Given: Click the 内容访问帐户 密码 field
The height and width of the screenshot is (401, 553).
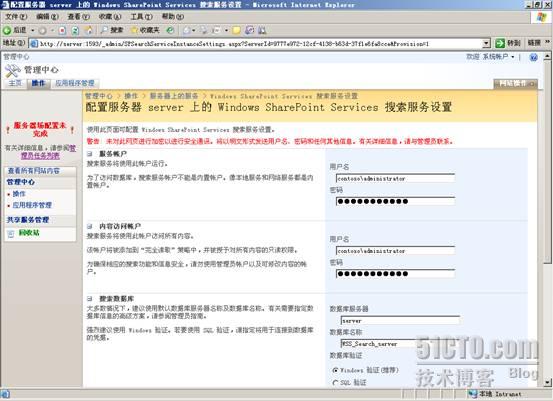Looking at the screenshot, I should (395, 274).
